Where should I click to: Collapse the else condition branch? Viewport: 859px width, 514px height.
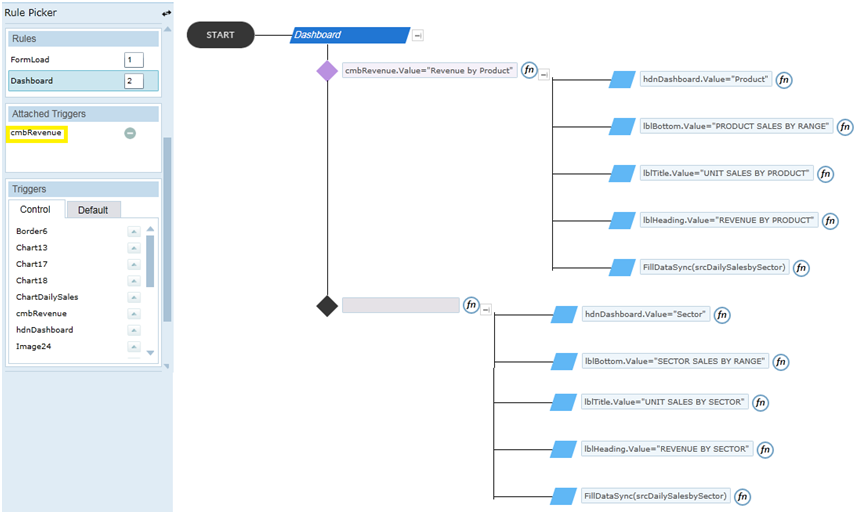(486, 310)
